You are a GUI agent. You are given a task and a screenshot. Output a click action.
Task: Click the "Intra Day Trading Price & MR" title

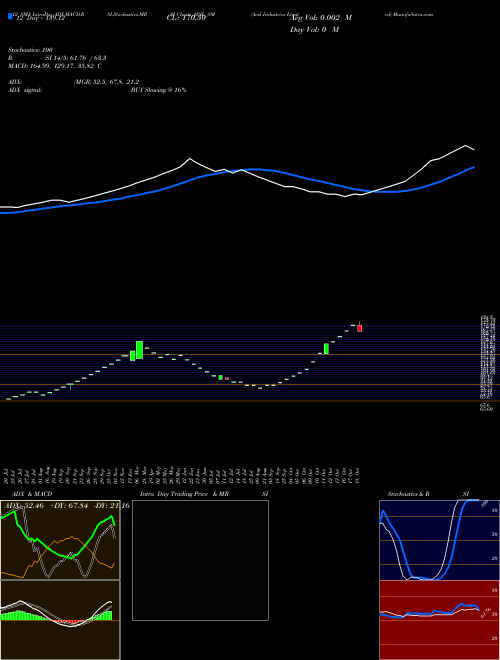click(x=184, y=494)
